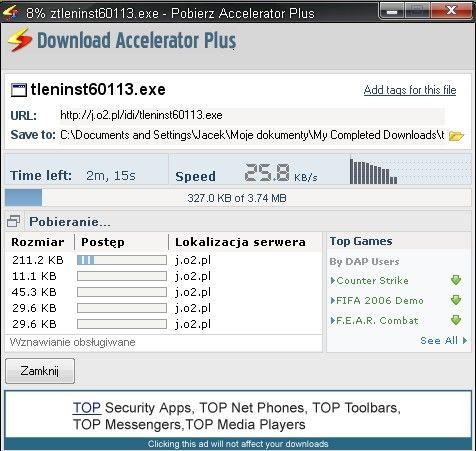Sort by the Postęp column header
Screen dimensions: 476x451
pos(103,242)
